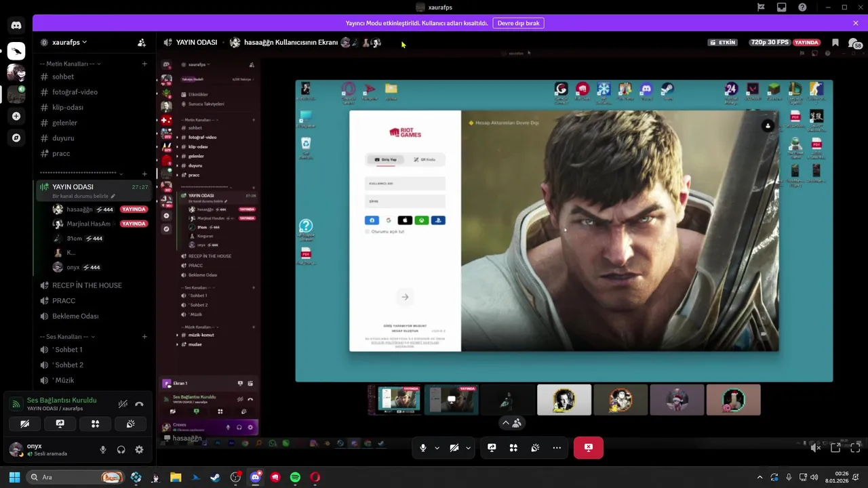Show voice channel chat with 58 badge
This screenshot has height=488, width=868.
click(855, 43)
